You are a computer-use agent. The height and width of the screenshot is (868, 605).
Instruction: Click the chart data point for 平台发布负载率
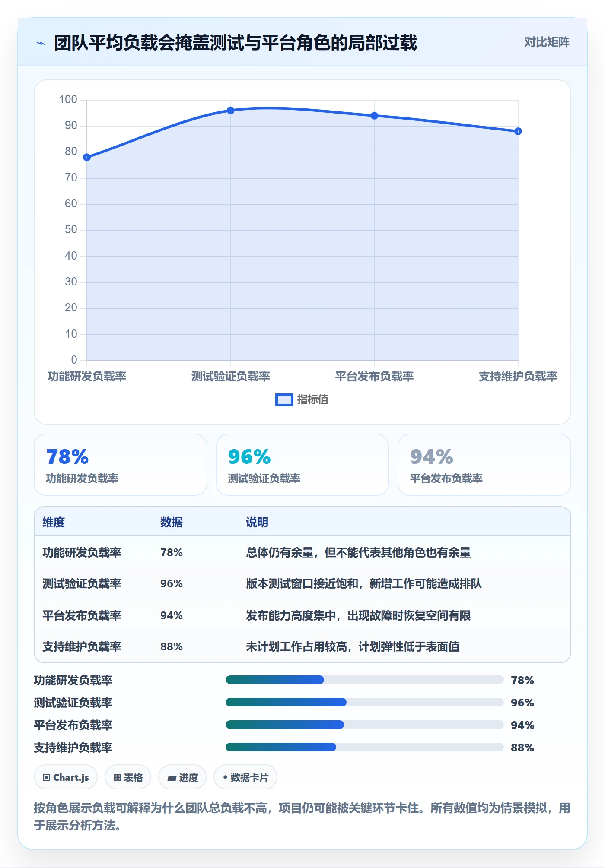coord(374,116)
